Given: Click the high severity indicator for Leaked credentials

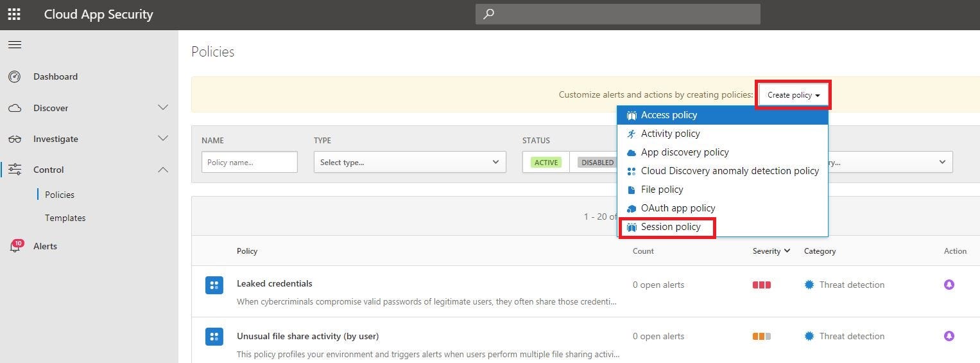Looking at the screenshot, I should click(x=762, y=285).
